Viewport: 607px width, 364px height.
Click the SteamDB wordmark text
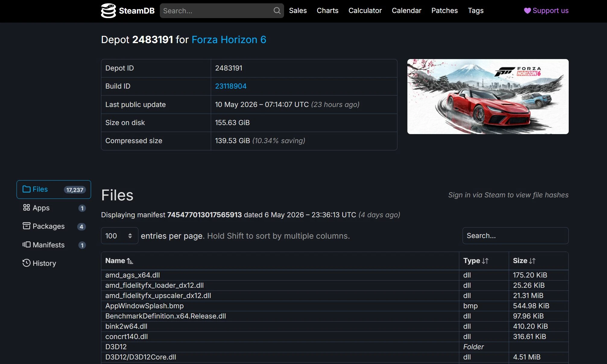tap(137, 11)
